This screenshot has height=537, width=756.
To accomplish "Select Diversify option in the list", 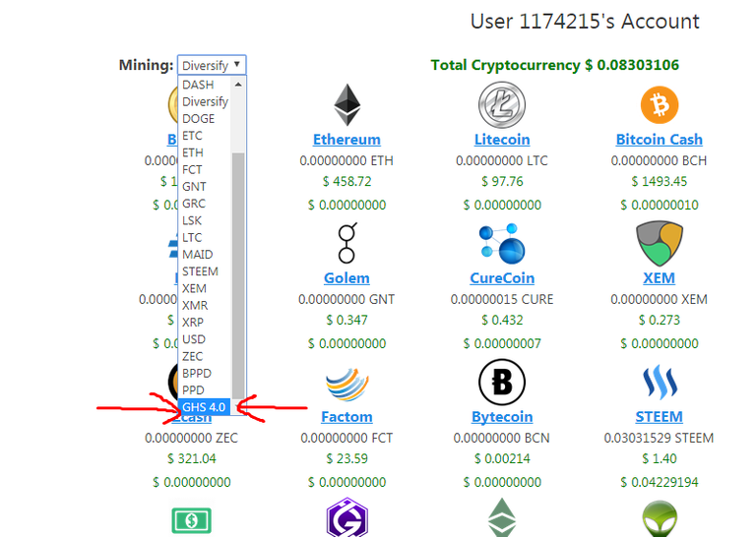I will pyautogui.click(x=205, y=101).
